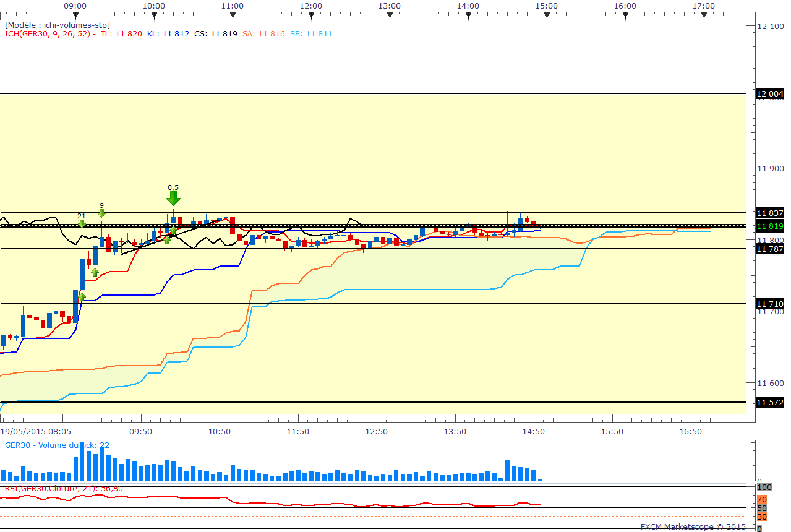Click the '11 900' price axis value
Screen dimensions: 791x532
click(771, 168)
